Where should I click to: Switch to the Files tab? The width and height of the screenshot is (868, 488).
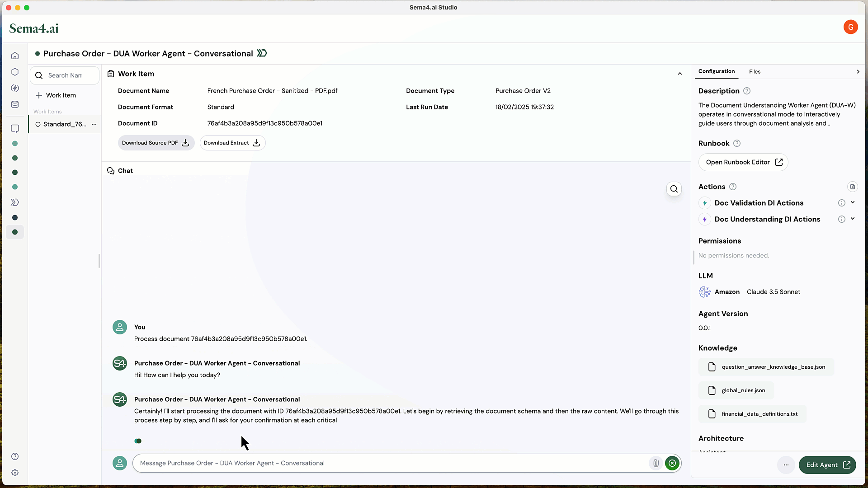point(755,71)
